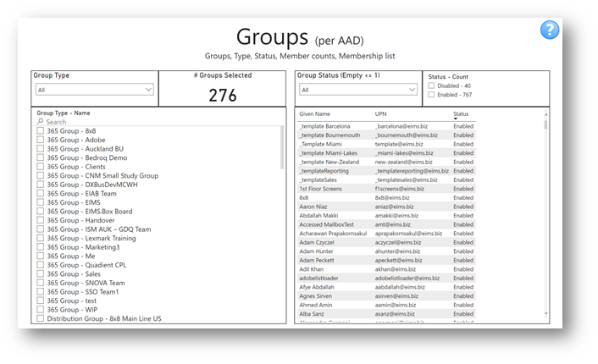Select 365 Group - Sales checkbox
Screen dimensions: 598x364
[x=40, y=273]
